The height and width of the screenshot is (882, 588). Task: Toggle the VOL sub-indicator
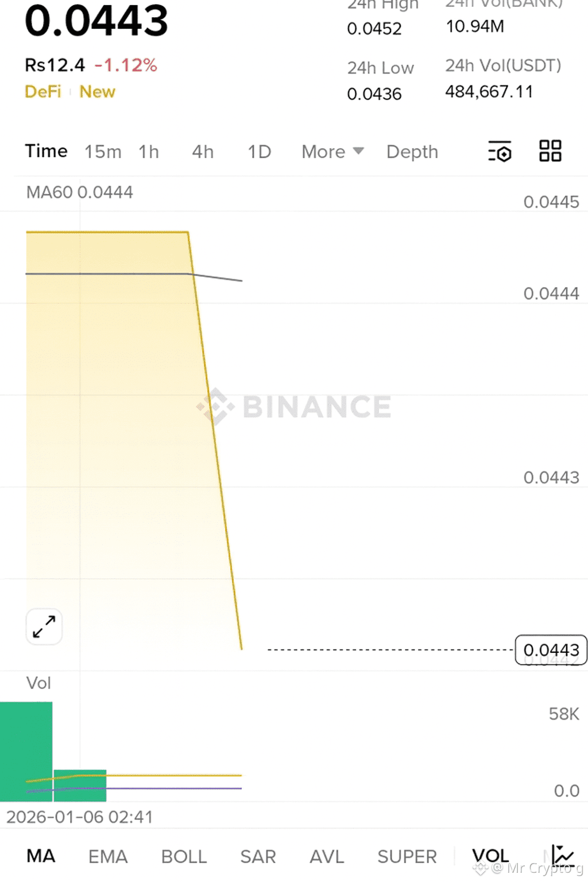[490, 856]
